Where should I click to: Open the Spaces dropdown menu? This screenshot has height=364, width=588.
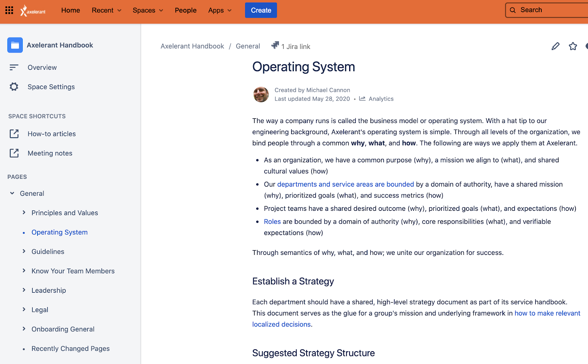tap(148, 10)
